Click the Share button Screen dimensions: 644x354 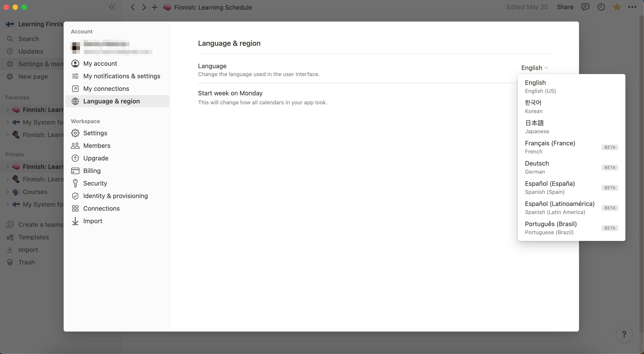(x=565, y=7)
